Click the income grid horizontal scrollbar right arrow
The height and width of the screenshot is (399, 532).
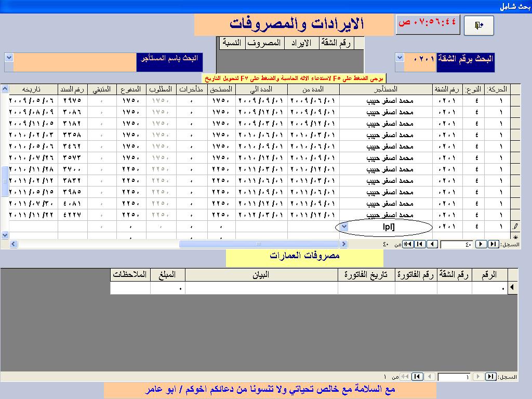point(343,244)
